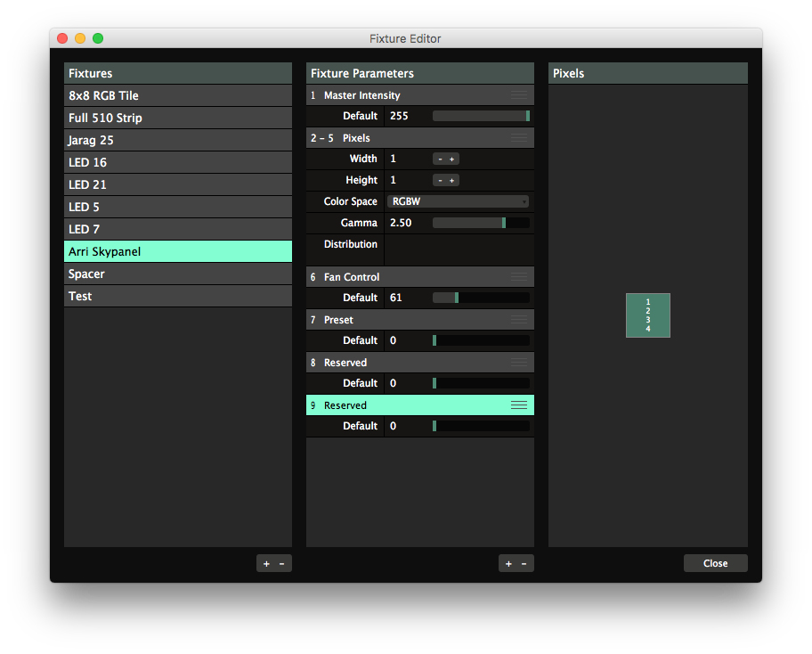812x654 pixels.
Task: Select the 8x8 RGB Tile fixture
Action: [178, 95]
